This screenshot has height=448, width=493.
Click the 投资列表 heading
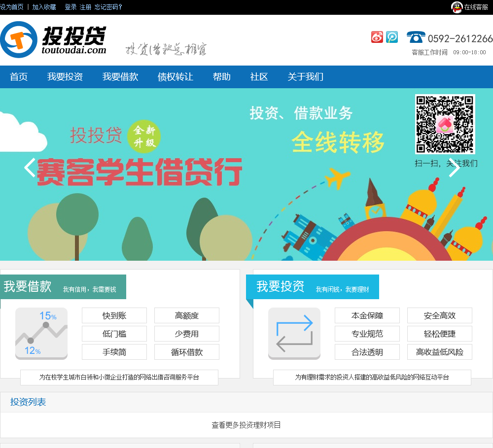coord(28,402)
